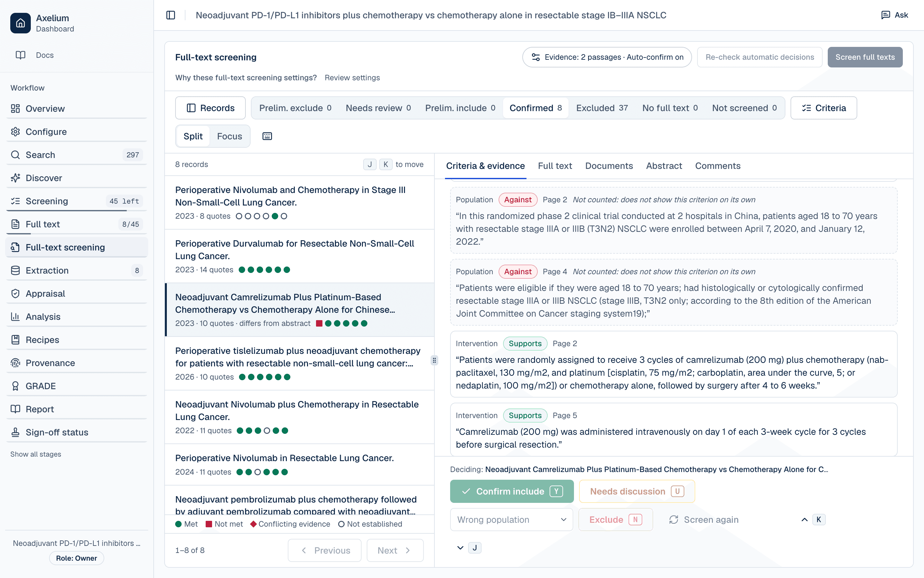Click the Previous page button

point(325,550)
